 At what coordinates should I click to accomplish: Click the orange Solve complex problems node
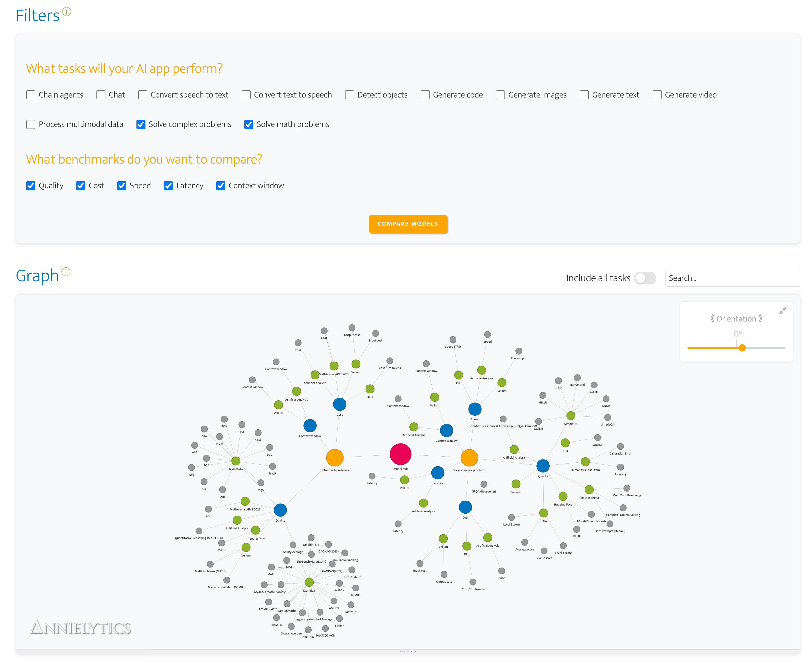(x=469, y=458)
